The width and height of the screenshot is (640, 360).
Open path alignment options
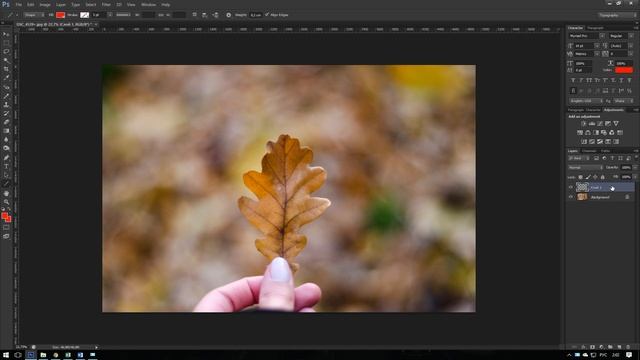click(x=204, y=15)
